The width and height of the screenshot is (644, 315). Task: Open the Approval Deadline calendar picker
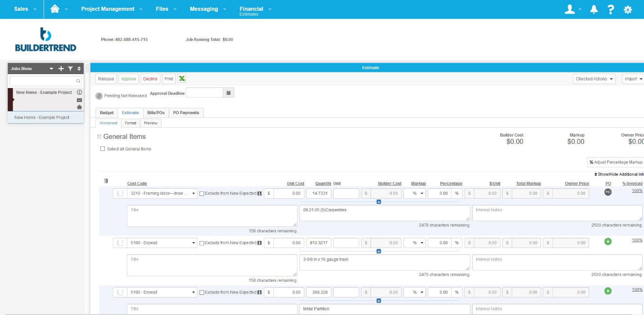pos(228,93)
